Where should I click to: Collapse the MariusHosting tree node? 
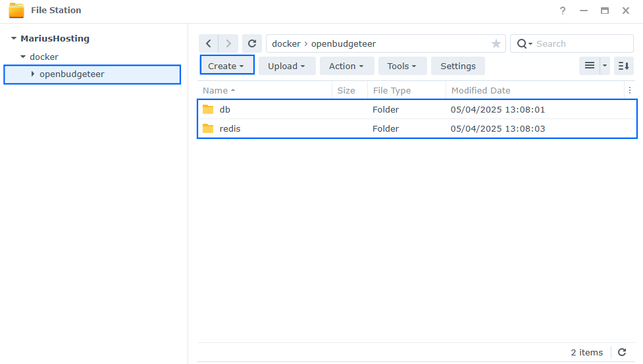(14, 38)
